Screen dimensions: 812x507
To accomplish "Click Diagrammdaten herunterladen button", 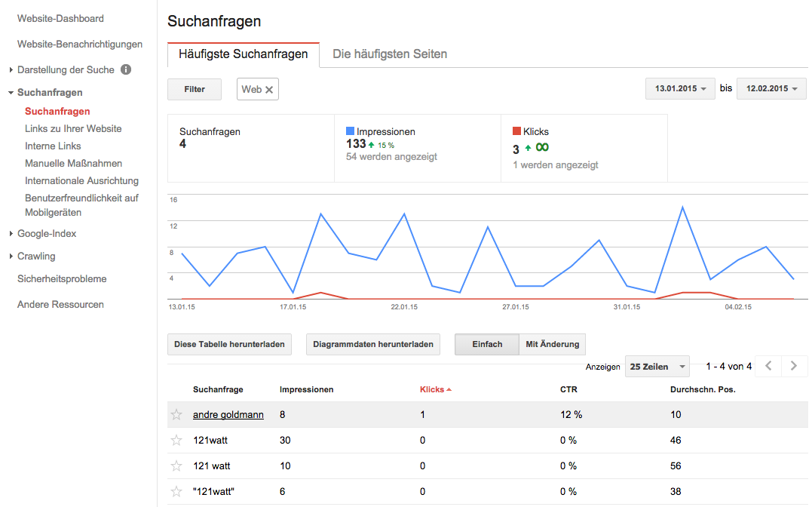I will [x=372, y=344].
